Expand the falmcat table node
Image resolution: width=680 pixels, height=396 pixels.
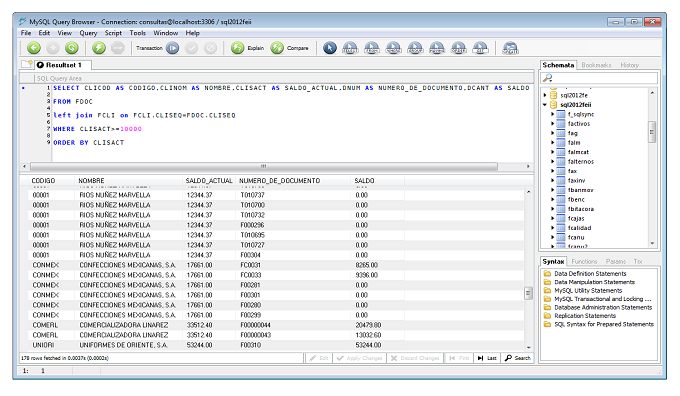tap(552, 152)
